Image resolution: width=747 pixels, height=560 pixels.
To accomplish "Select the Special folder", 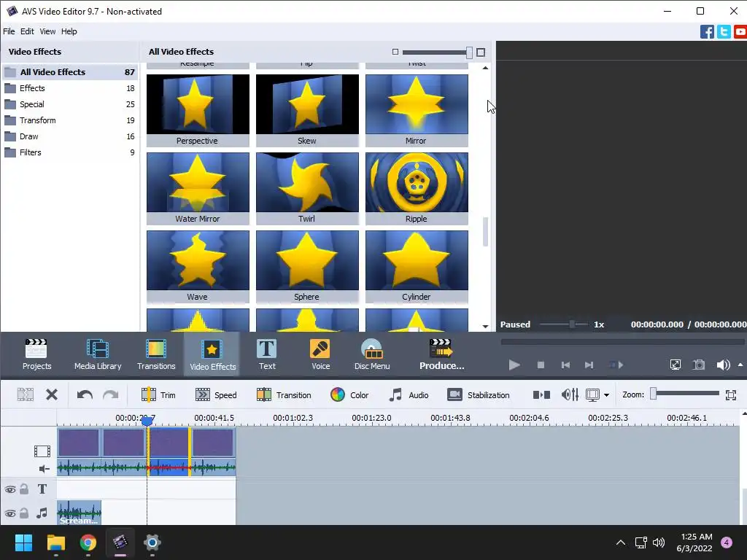I will 70,104.
